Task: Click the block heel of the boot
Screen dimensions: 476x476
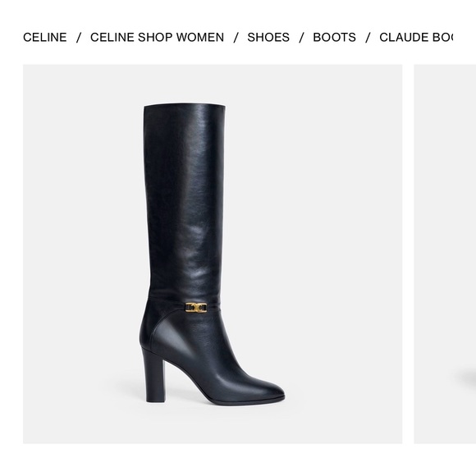Action: click(x=155, y=375)
